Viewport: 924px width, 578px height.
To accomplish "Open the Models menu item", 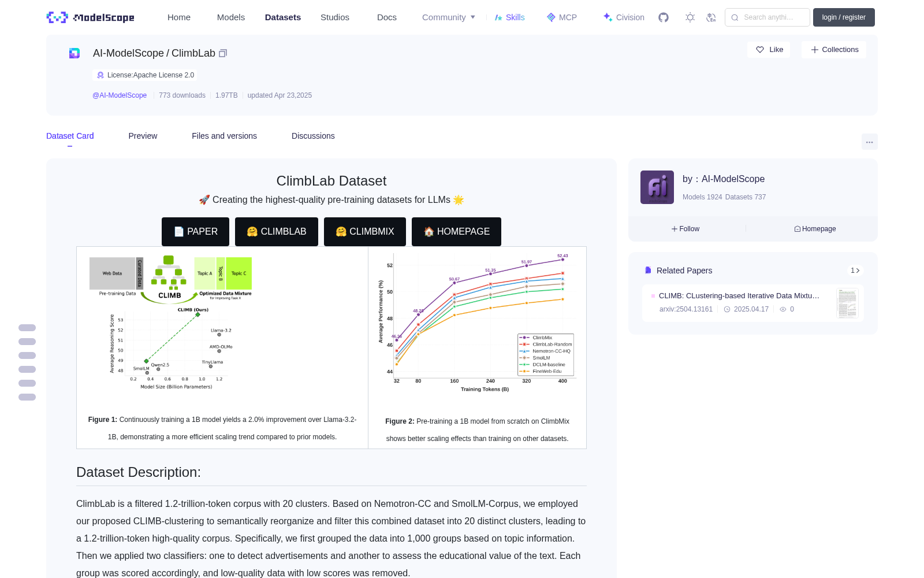I will (x=231, y=17).
